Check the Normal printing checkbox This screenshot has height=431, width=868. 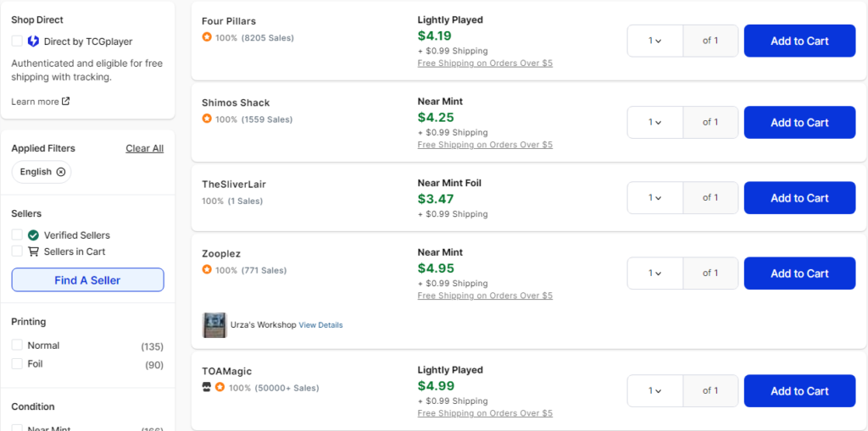[x=17, y=345]
